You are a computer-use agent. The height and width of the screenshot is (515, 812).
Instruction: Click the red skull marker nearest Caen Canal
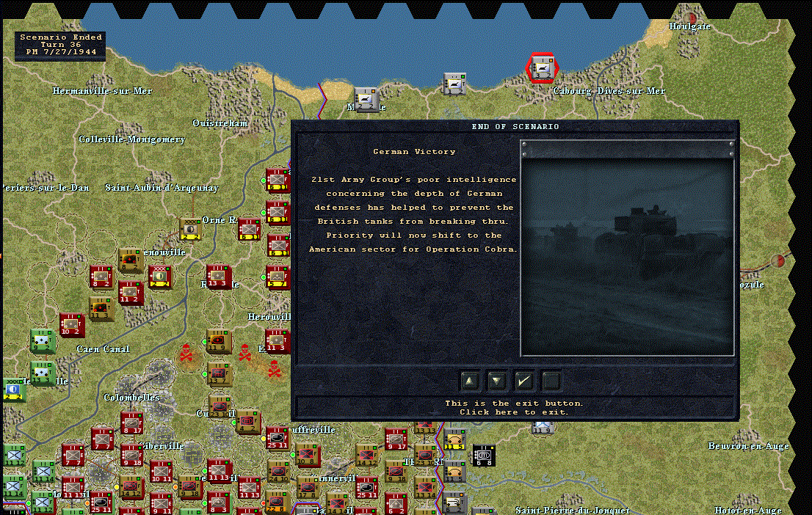click(186, 354)
